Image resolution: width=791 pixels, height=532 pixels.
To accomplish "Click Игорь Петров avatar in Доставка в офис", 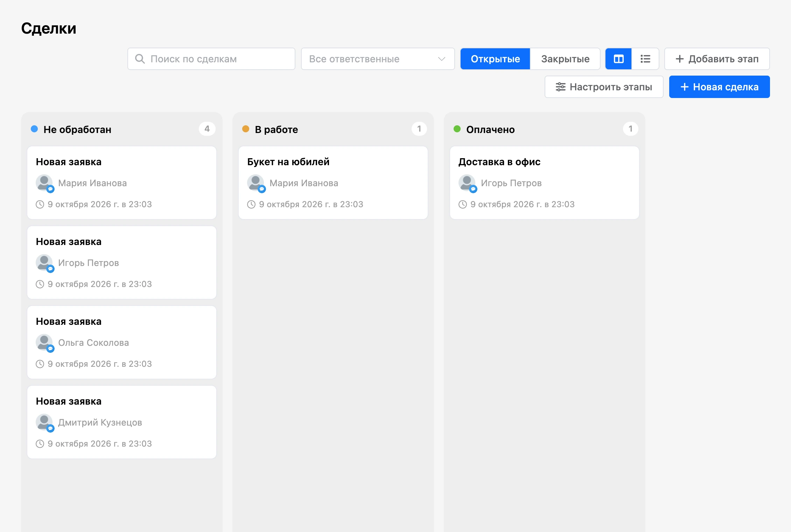I will point(467,183).
